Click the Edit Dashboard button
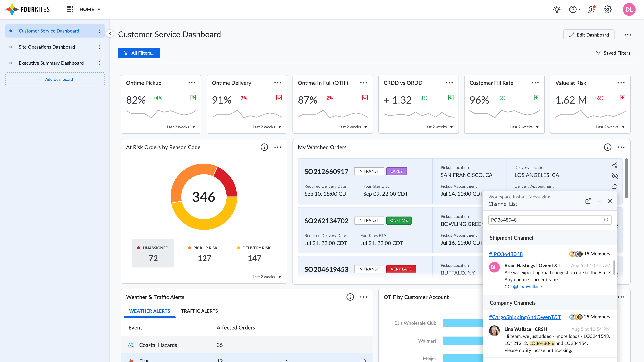The image size is (644, 362). click(x=589, y=35)
